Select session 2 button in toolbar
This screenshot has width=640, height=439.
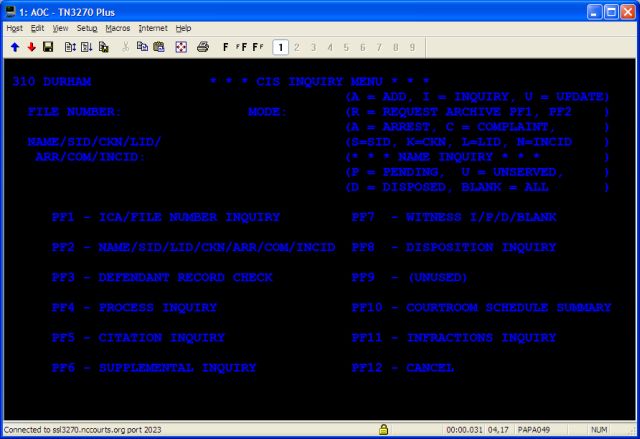click(x=297, y=47)
